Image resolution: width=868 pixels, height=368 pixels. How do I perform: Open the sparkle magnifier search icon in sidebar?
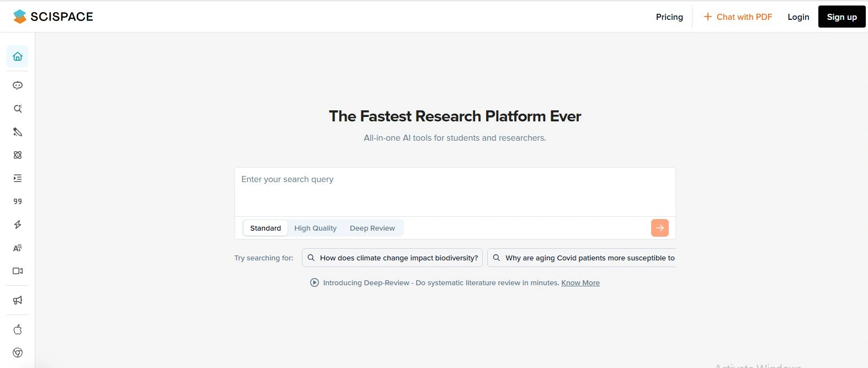click(x=18, y=109)
